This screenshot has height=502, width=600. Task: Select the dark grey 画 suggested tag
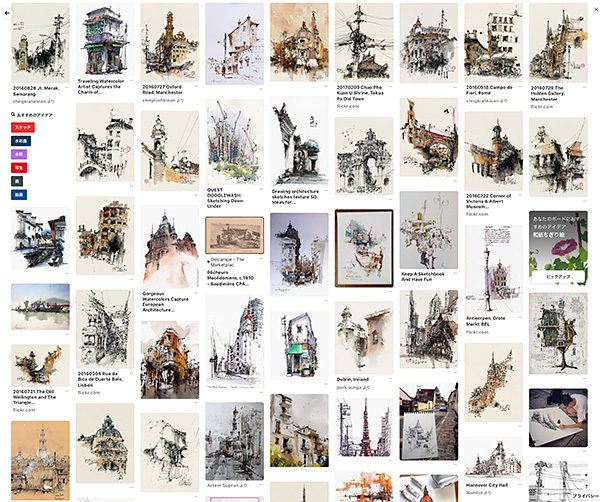pos(17,181)
